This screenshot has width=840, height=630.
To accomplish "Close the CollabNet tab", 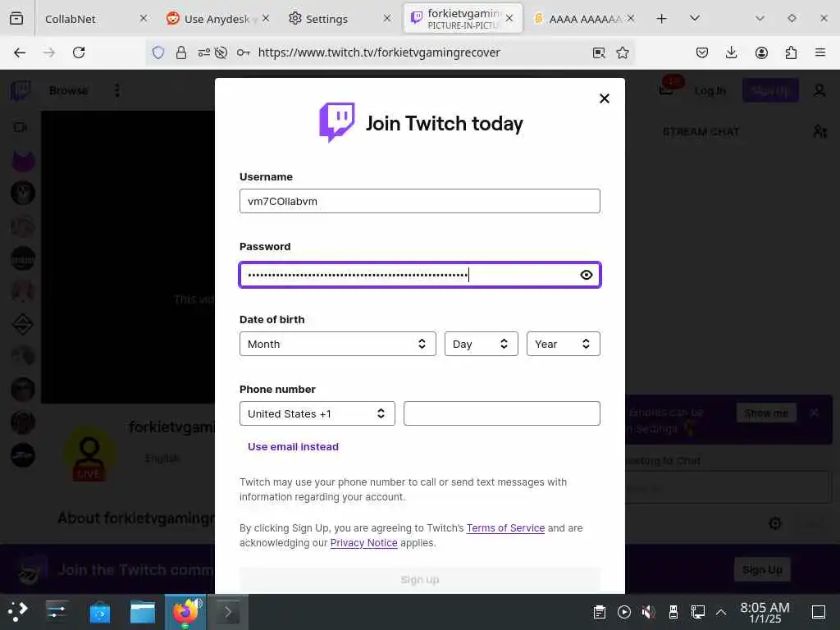I will coord(143,18).
